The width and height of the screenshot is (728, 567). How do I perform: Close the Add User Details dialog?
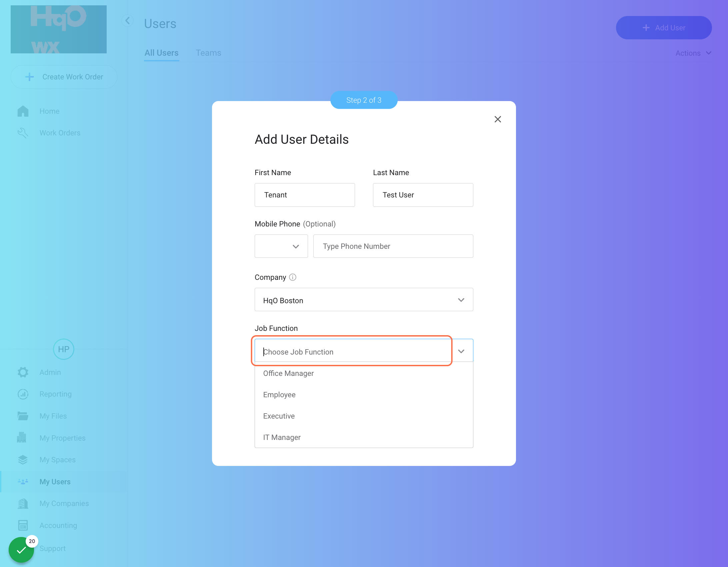point(497,119)
